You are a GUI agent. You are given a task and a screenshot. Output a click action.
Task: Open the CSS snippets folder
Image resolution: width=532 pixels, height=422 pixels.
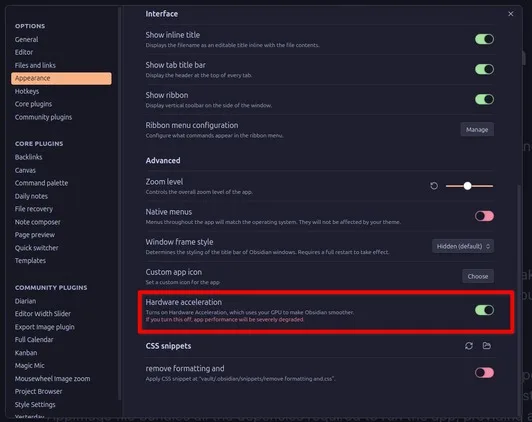[x=487, y=346]
